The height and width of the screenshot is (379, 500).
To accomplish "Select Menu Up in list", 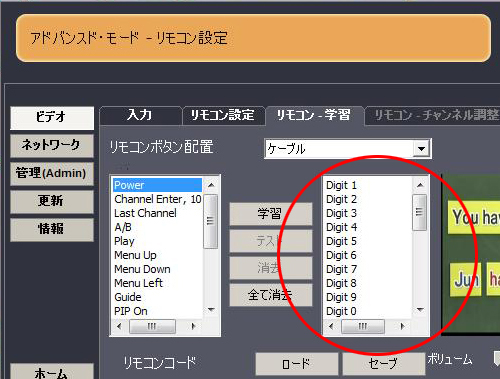I will tap(158, 255).
